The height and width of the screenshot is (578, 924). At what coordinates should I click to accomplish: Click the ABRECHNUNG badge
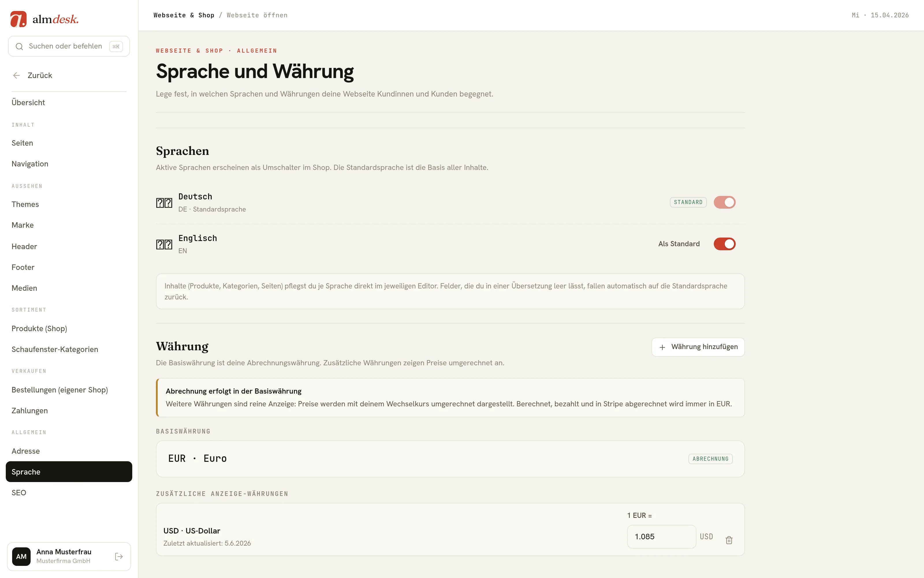[710, 459]
